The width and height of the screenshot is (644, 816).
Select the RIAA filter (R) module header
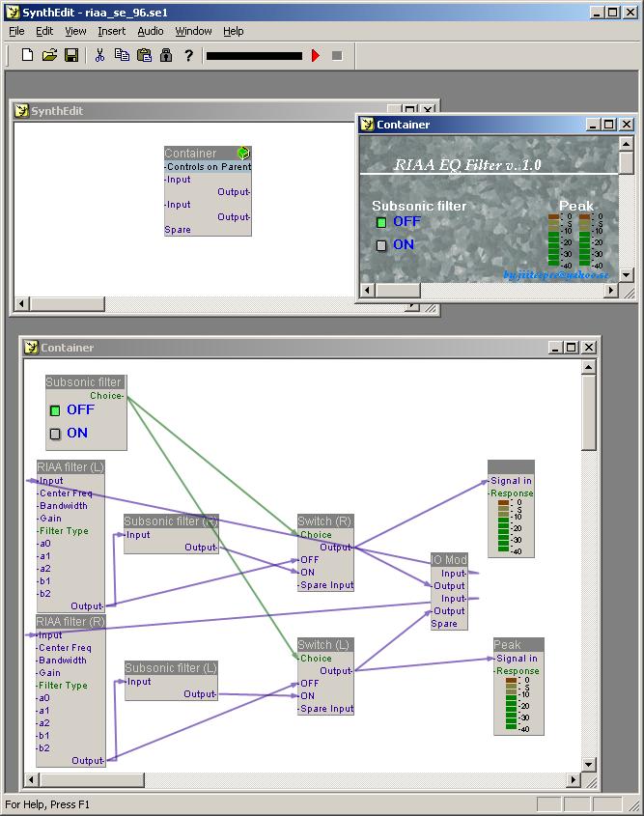pos(70,621)
